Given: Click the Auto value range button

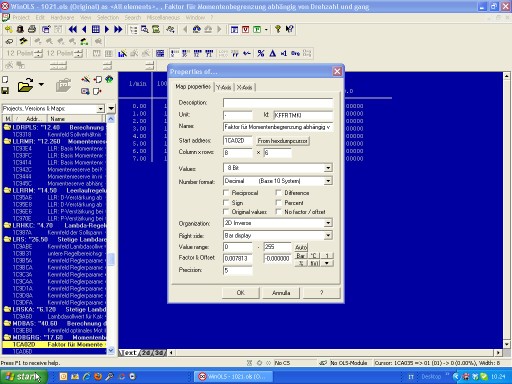Looking at the screenshot, I should (301, 247).
